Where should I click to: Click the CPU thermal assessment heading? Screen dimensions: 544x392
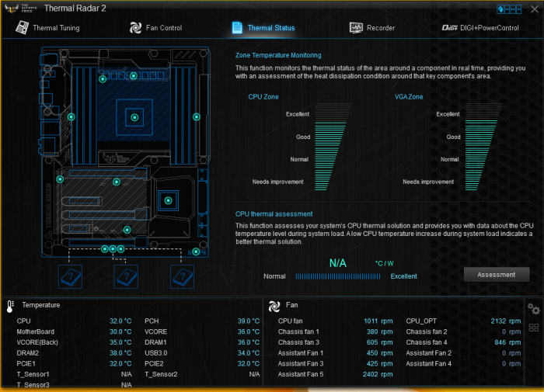point(274,213)
